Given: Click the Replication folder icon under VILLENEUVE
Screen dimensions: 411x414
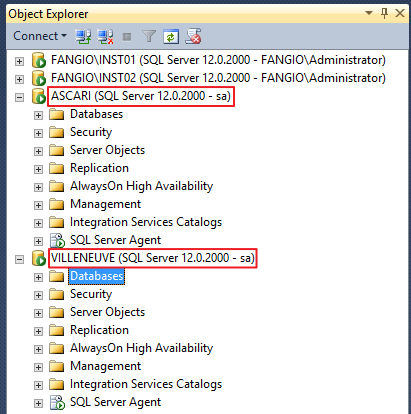Looking at the screenshot, I should (56, 330).
